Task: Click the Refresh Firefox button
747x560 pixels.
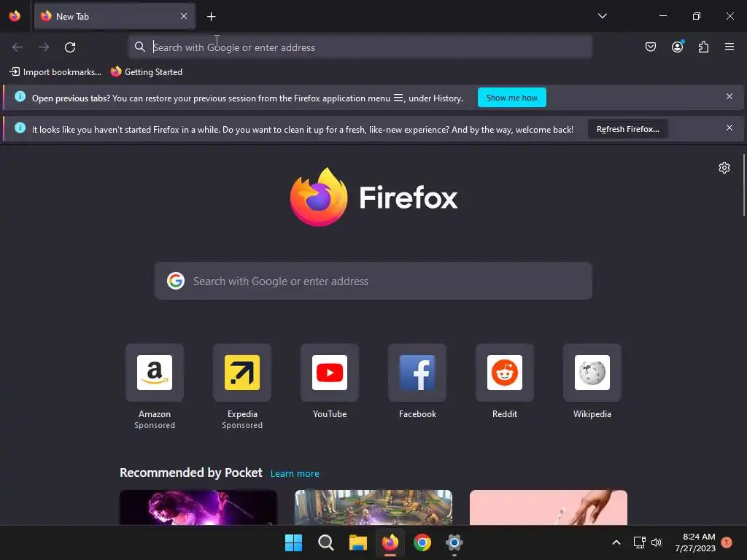Action: click(627, 129)
